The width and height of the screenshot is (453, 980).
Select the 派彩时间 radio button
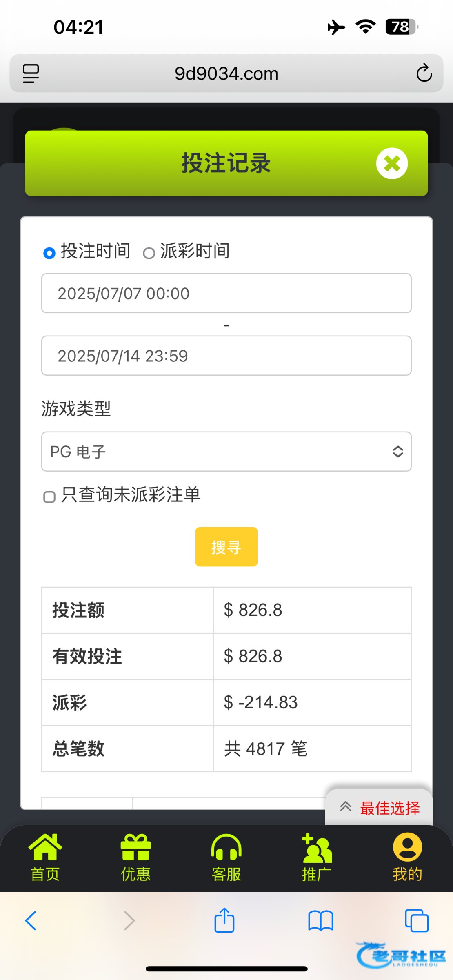click(x=149, y=253)
